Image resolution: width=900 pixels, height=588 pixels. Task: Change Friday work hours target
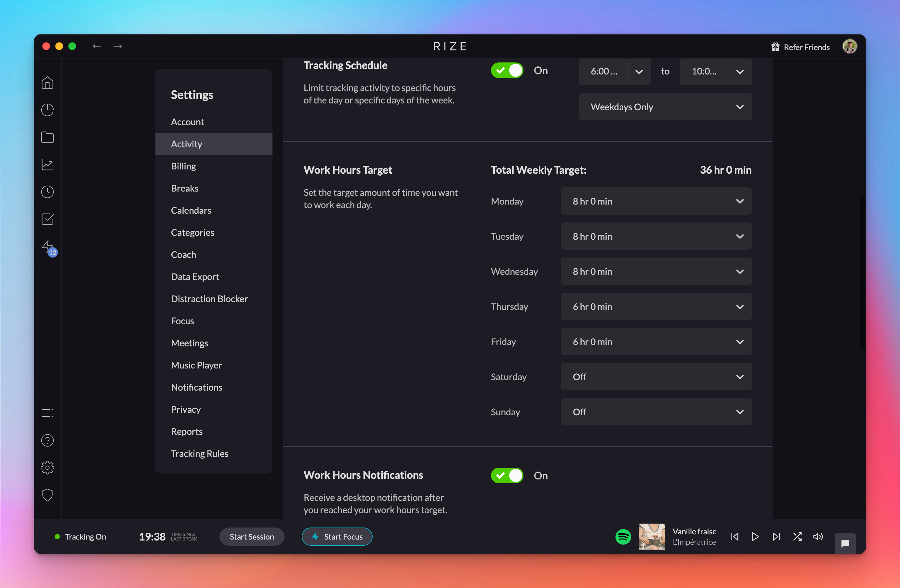(x=656, y=342)
